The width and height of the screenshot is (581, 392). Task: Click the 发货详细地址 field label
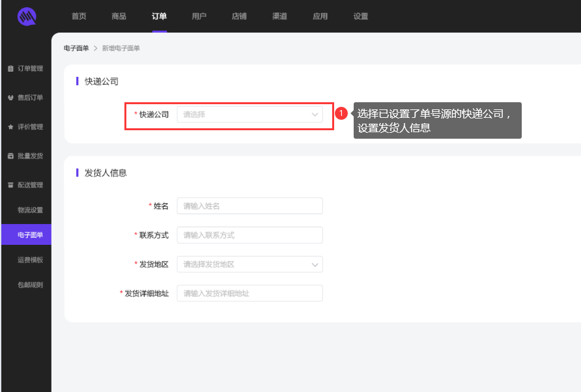coord(147,294)
